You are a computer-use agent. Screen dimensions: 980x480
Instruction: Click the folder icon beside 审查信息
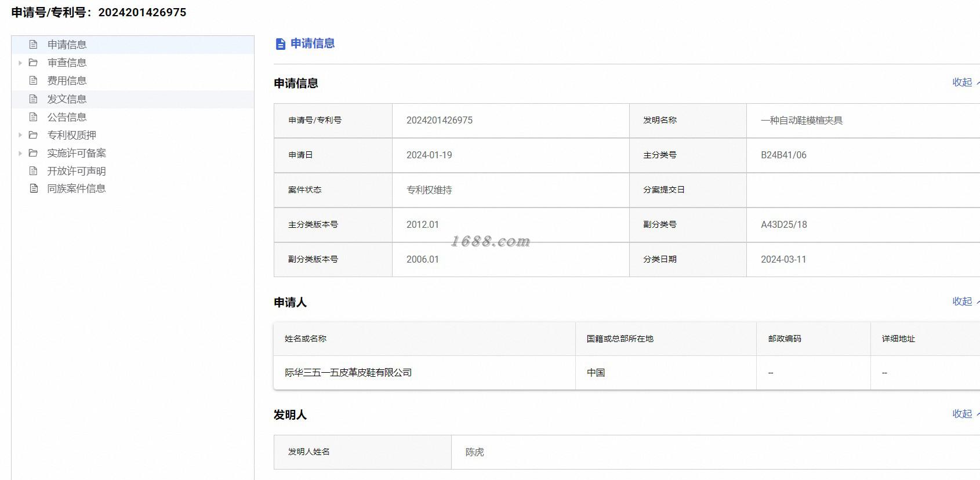click(x=34, y=63)
